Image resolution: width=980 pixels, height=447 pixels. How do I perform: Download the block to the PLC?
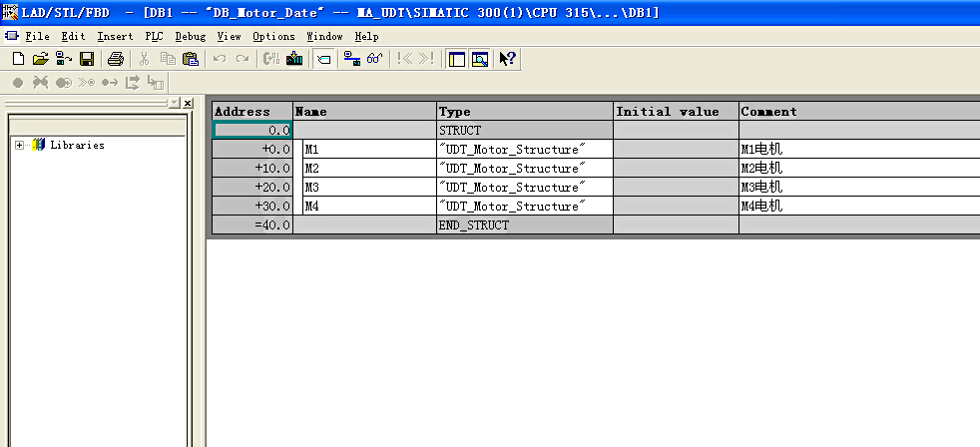(294, 60)
